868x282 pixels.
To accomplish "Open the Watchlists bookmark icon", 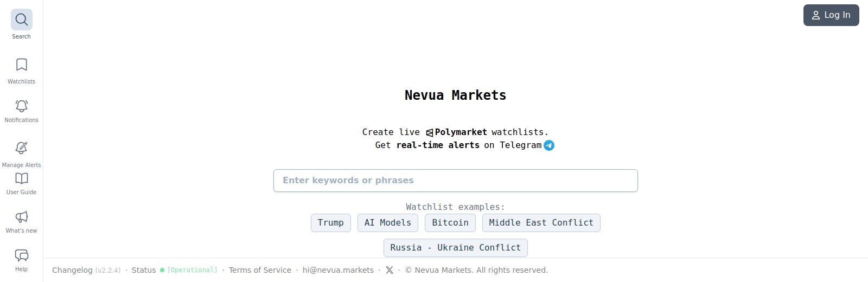I will pyautogui.click(x=22, y=65).
